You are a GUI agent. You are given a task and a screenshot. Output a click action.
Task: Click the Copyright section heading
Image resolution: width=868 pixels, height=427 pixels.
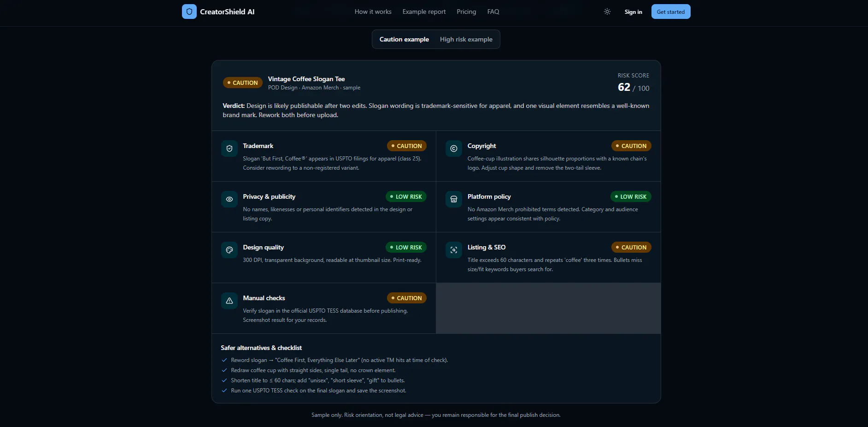click(481, 146)
